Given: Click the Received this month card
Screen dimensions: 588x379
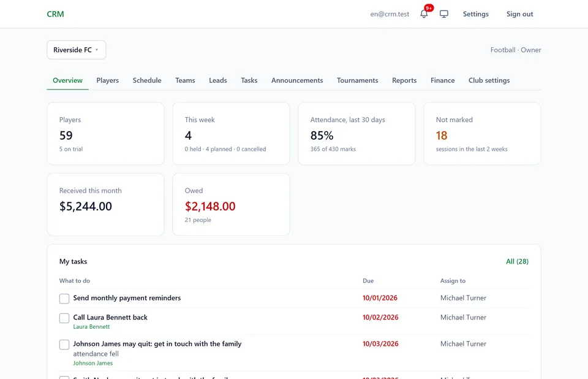Looking at the screenshot, I should 105,205.
